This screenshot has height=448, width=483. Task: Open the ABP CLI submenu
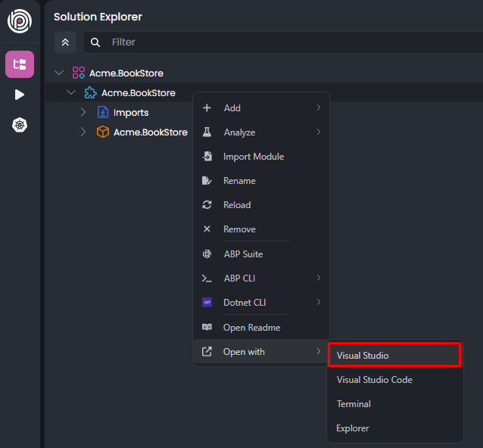(x=261, y=278)
